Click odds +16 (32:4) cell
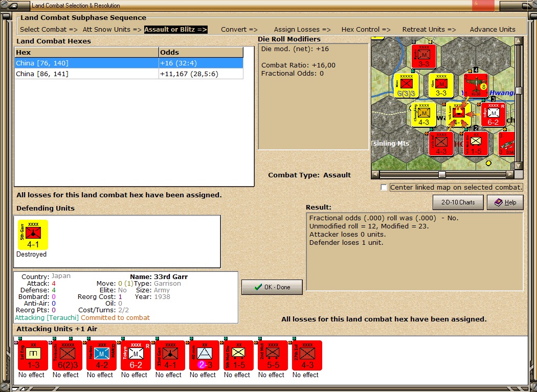Viewport: 537px width, 392px height. (200, 63)
